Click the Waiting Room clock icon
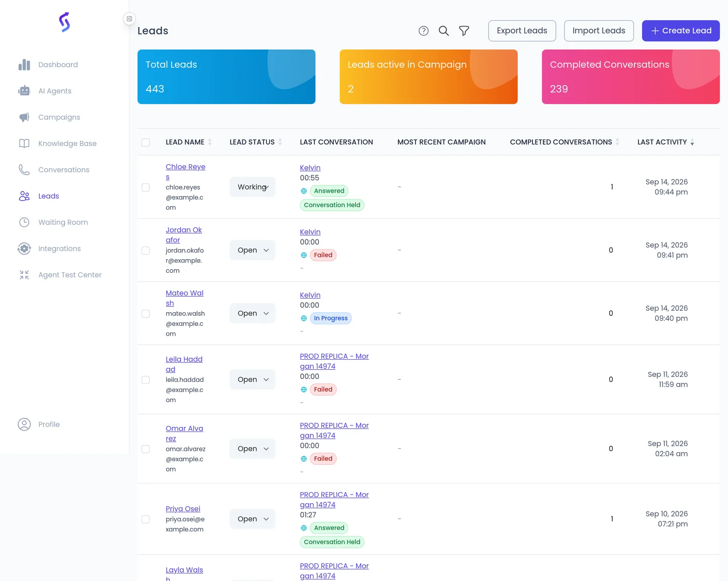The image size is (728, 581). [24, 222]
